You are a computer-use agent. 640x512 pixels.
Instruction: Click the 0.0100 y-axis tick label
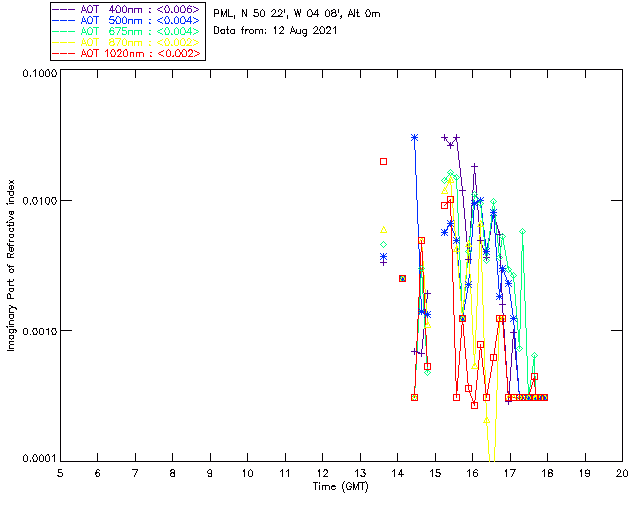37,202
